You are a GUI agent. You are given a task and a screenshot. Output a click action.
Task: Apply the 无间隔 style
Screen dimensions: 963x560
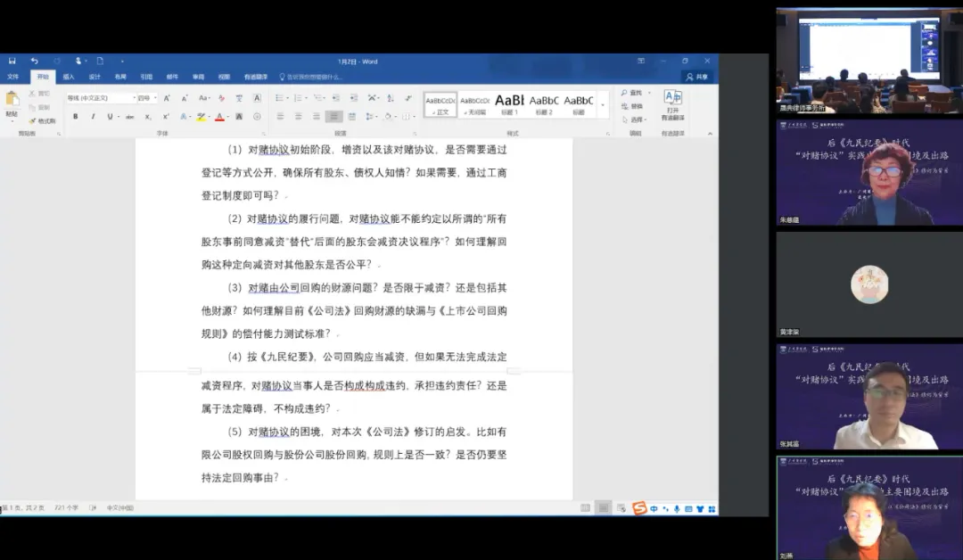pos(474,104)
